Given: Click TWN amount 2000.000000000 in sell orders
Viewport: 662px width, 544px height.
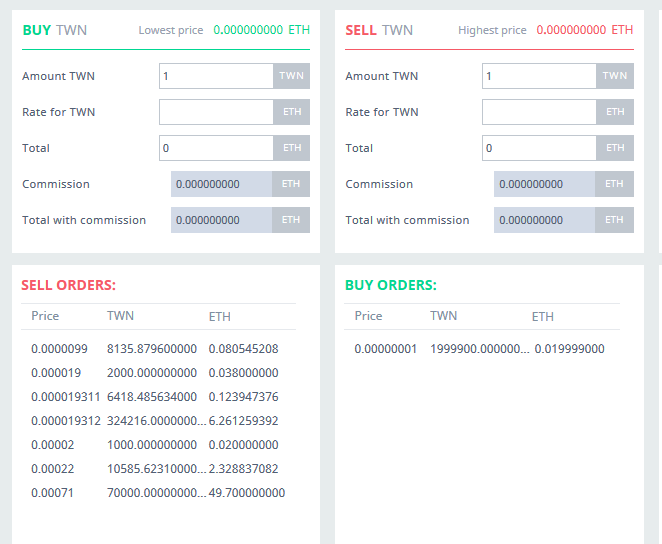Looking at the screenshot, I should pos(152,373).
